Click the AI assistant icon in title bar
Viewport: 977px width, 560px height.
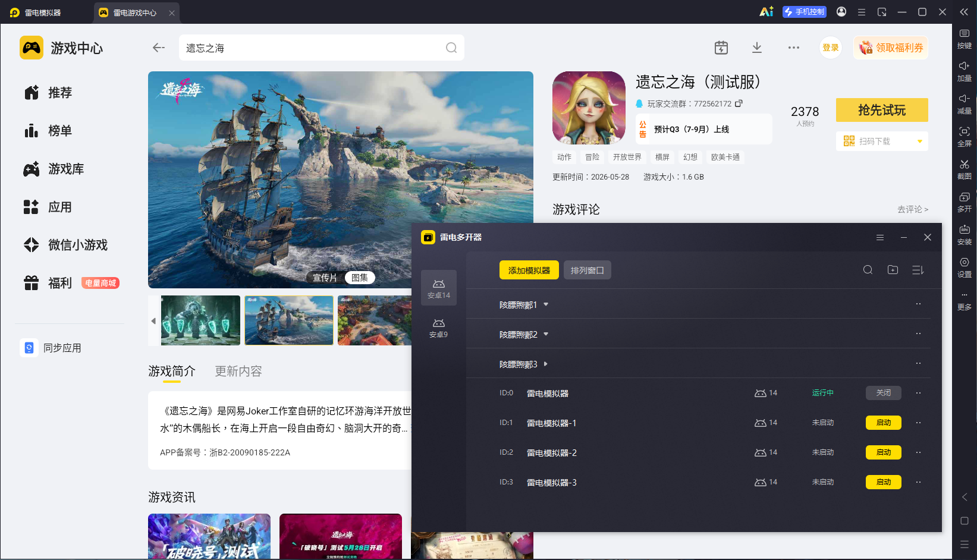(766, 12)
